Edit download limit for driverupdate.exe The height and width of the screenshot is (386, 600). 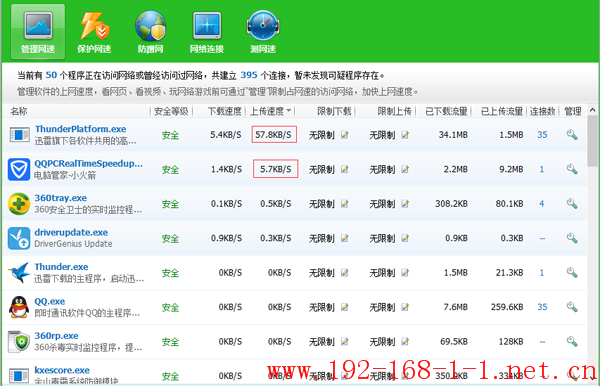(345, 238)
